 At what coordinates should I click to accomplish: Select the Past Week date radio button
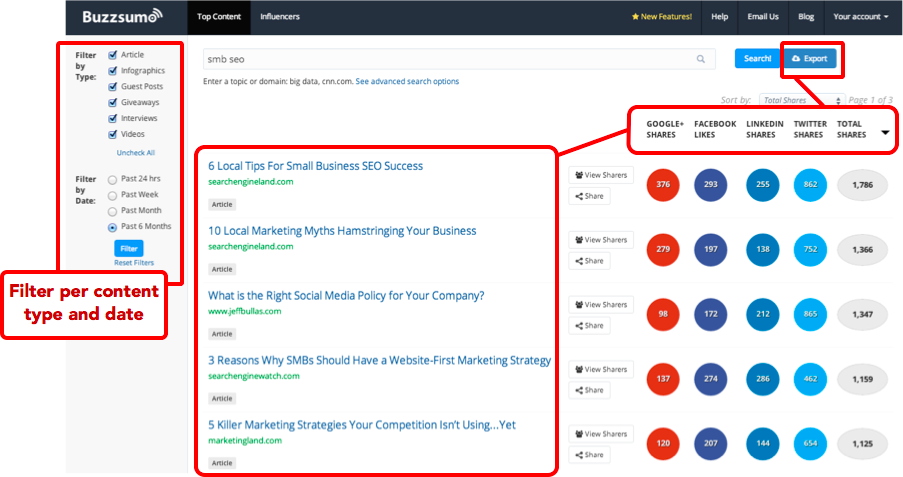pos(113,195)
